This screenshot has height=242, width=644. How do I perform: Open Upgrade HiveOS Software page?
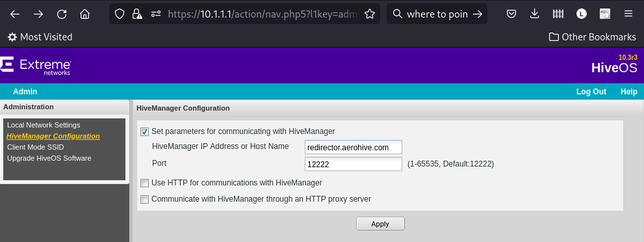pyautogui.click(x=49, y=158)
